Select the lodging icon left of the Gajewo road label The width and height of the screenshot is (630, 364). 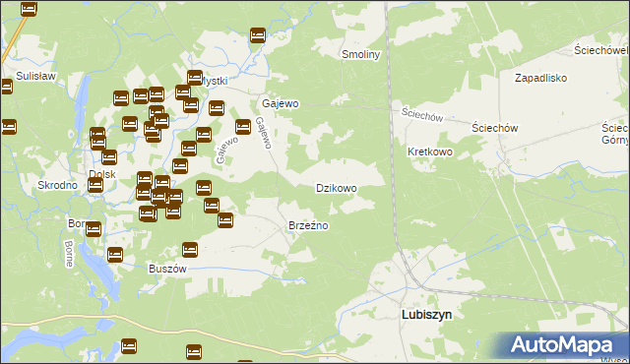pos(243,127)
